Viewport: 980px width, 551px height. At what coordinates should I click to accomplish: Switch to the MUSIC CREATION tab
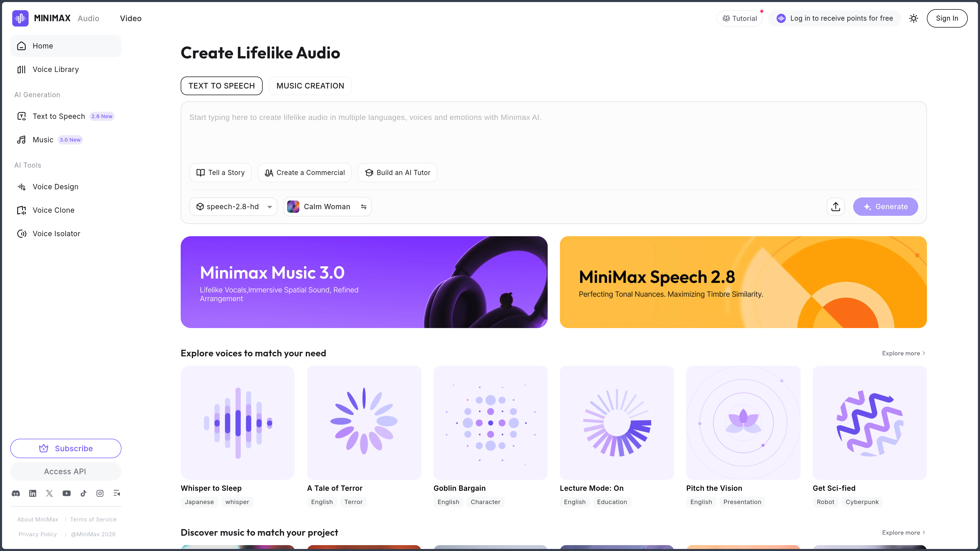coord(310,85)
